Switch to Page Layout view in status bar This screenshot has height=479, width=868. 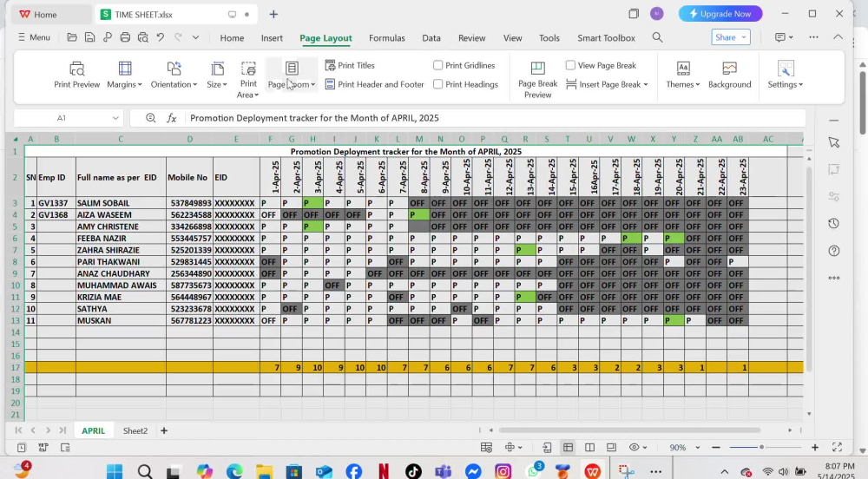point(611,447)
